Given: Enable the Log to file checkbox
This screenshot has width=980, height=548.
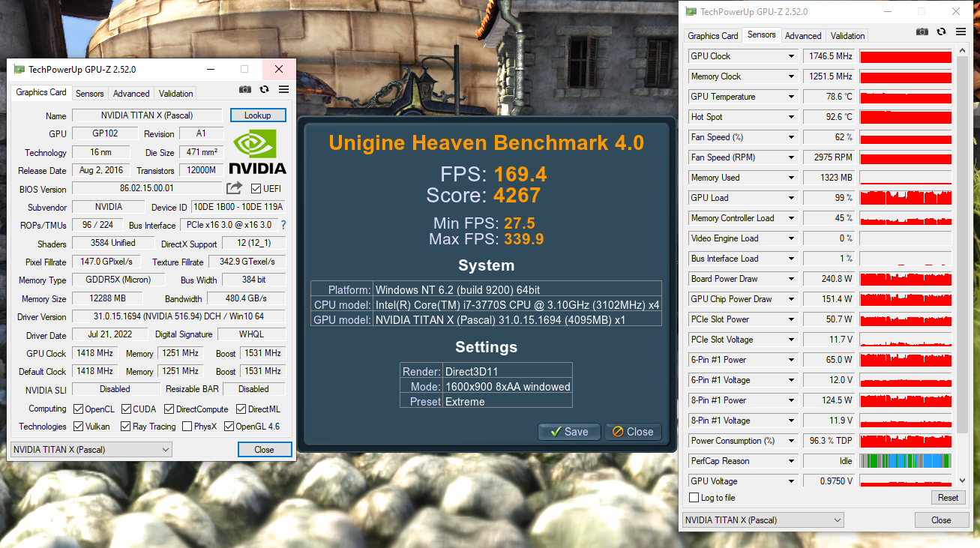Looking at the screenshot, I should pyautogui.click(x=694, y=498).
